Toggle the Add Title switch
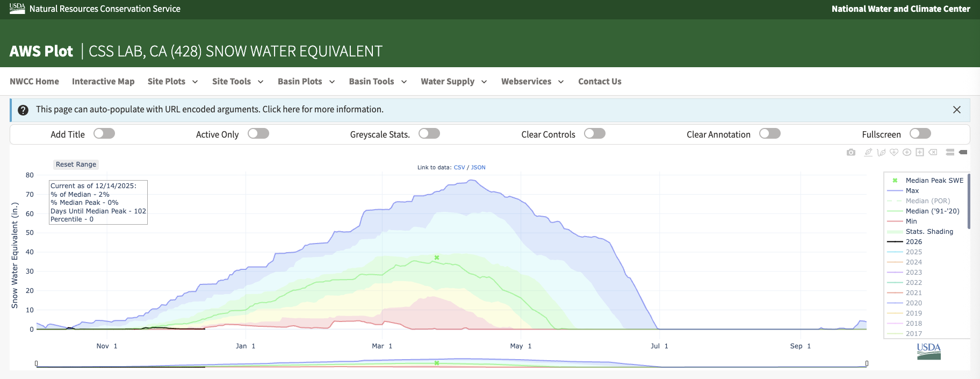 click(x=104, y=134)
